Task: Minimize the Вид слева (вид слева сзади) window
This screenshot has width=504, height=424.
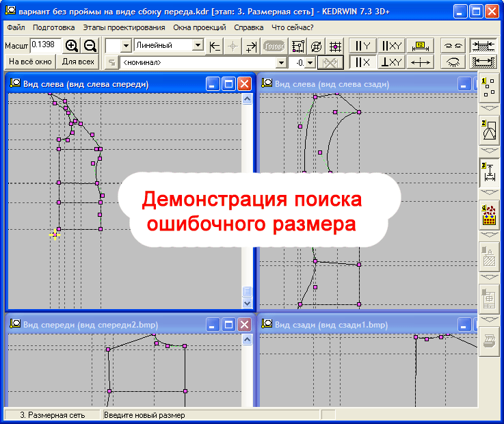Action: click(464, 84)
